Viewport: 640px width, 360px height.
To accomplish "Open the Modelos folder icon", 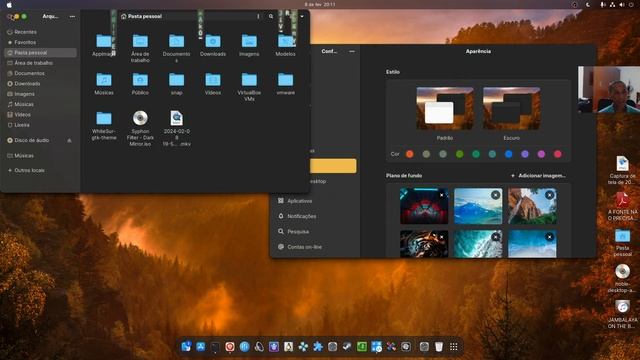I will [285, 41].
